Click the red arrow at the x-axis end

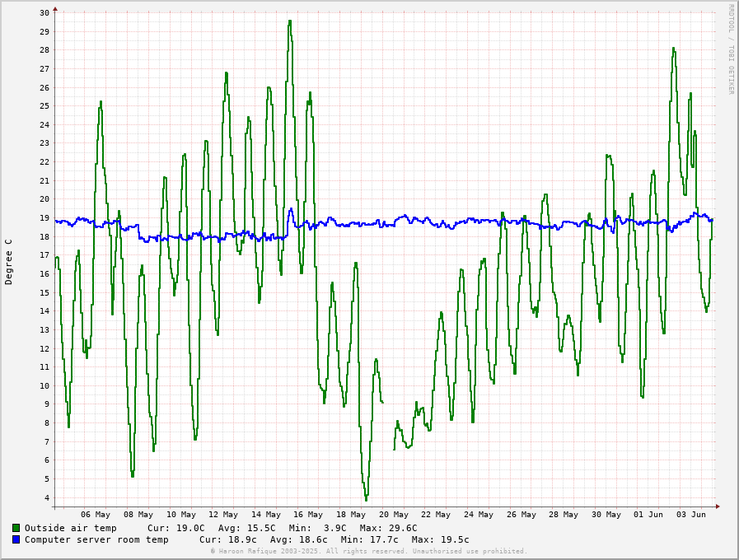[x=718, y=506]
